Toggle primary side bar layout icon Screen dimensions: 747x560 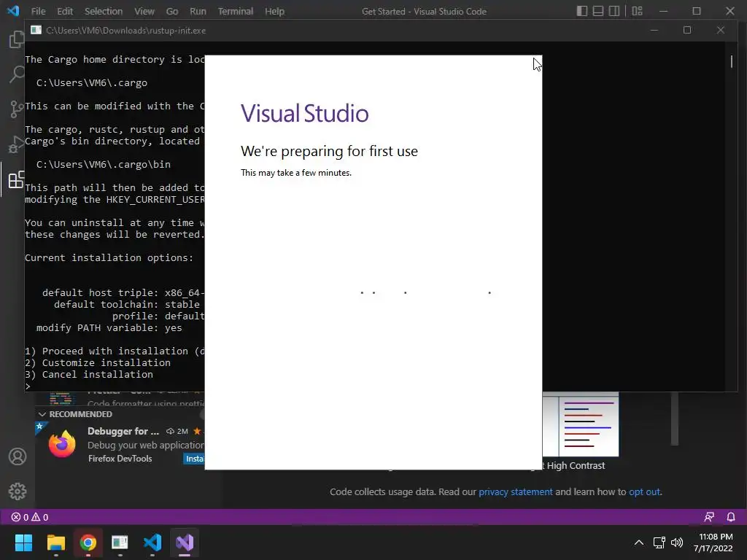pos(581,11)
